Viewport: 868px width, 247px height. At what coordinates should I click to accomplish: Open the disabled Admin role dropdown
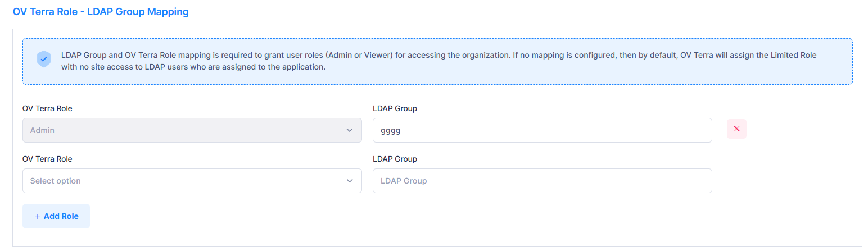192,130
